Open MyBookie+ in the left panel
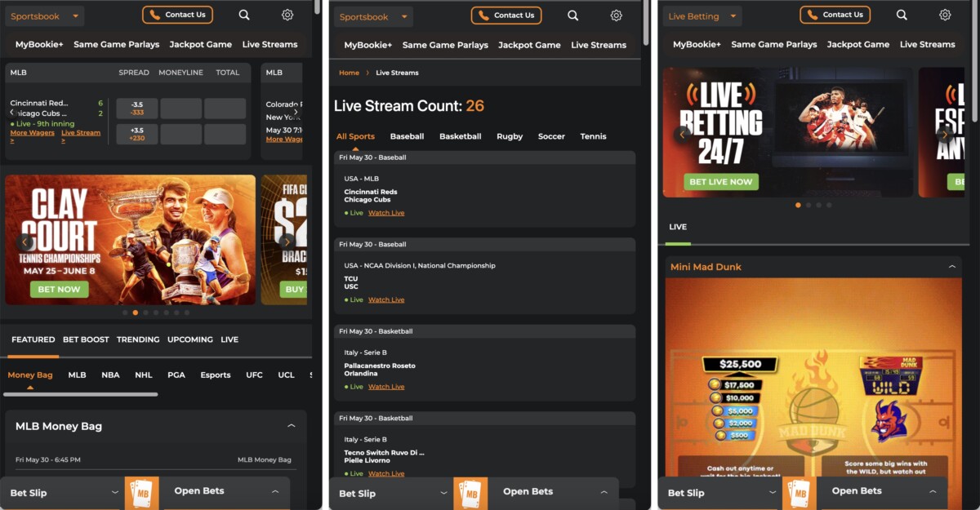 pyautogui.click(x=39, y=45)
